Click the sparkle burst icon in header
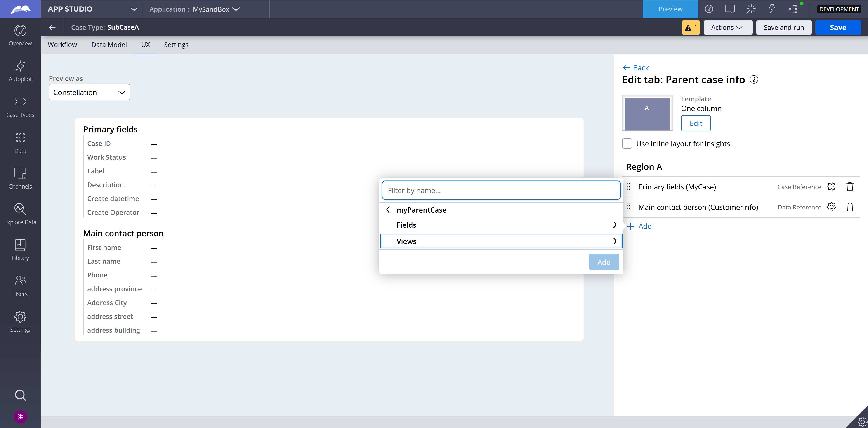This screenshot has height=428, width=868. pos(751,9)
